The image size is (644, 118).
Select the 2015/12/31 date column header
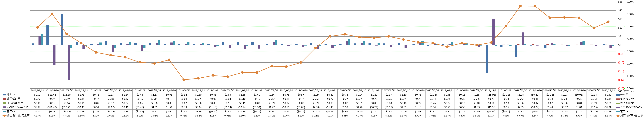315,90
